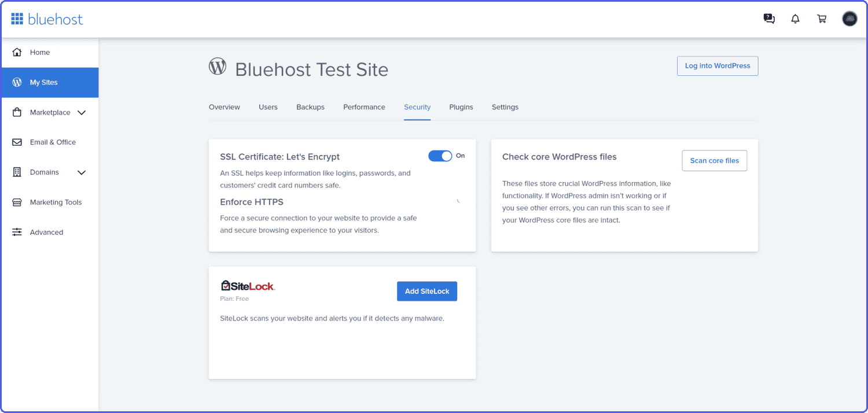Click the toggle's On label

coord(461,156)
